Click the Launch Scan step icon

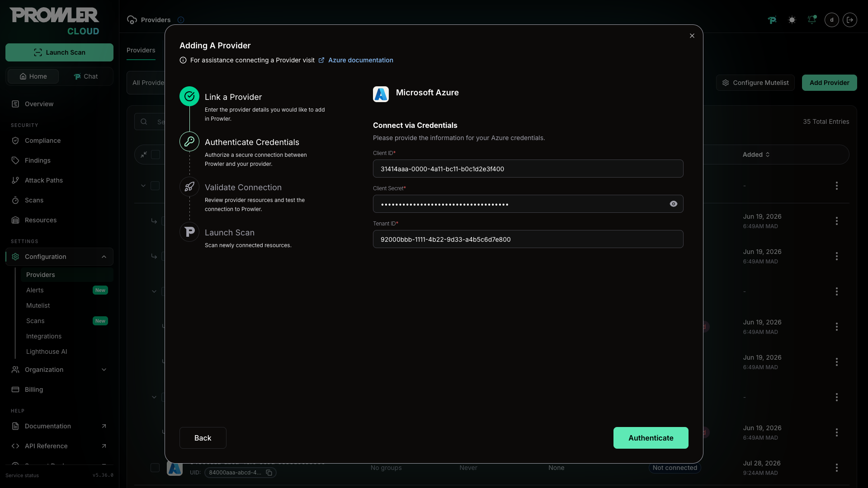point(189,232)
